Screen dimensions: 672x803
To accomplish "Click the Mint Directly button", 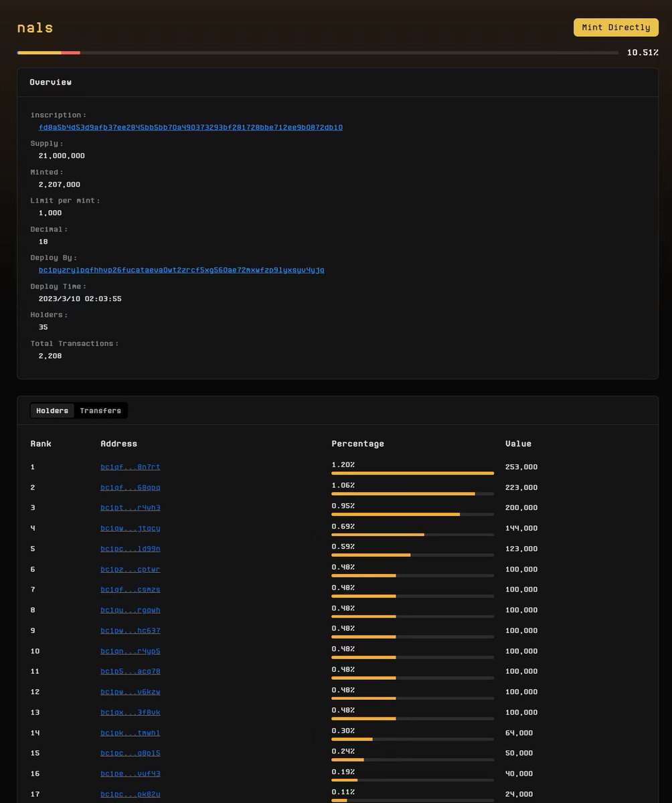I will tap(616, 27).
